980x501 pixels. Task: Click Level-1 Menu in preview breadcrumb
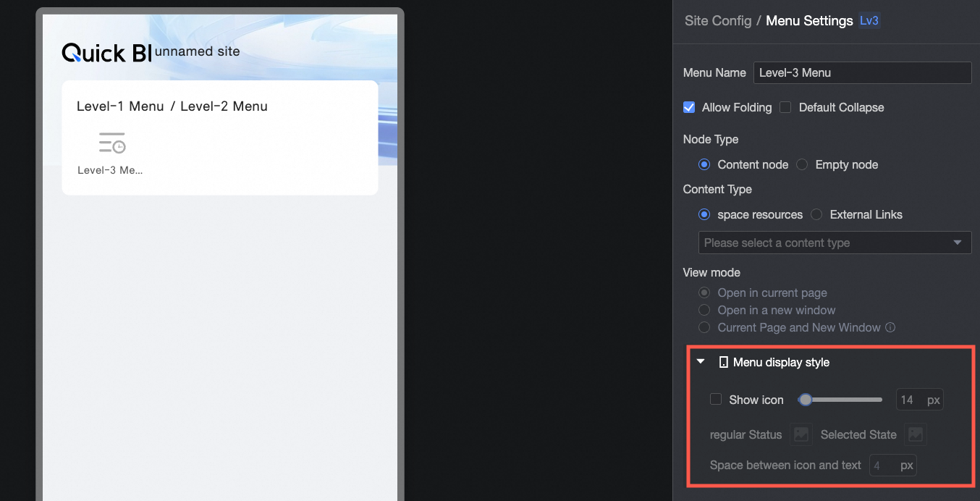tap(120, 106)
